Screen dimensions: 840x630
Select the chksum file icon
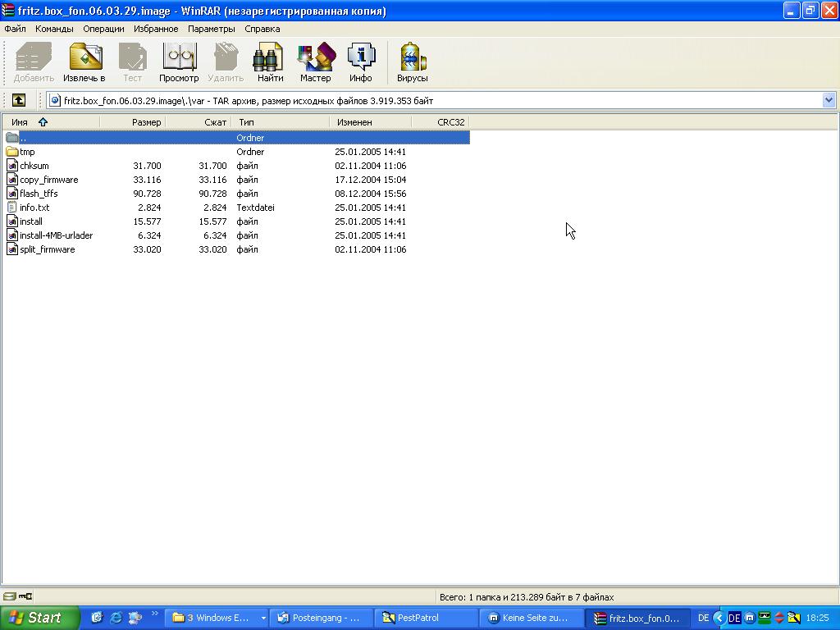12,166
